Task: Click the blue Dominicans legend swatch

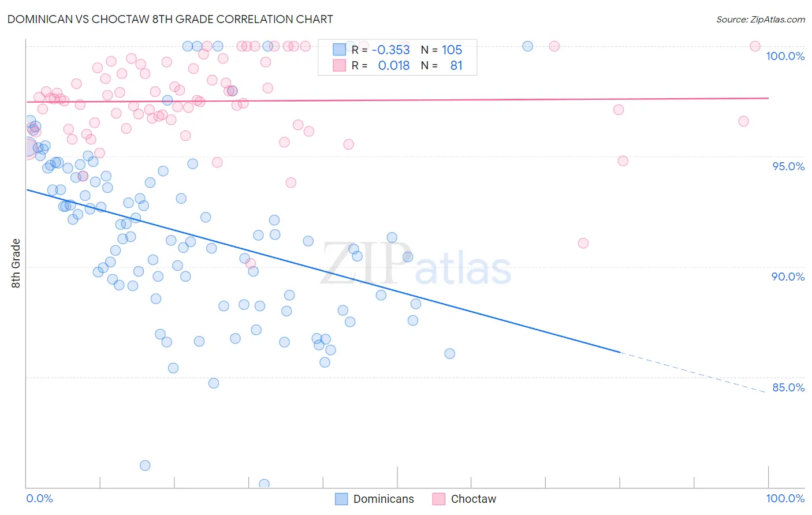Action: tap(341, 499)
